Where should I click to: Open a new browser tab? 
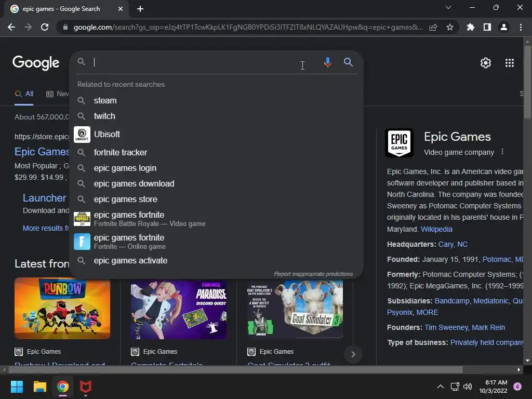[140, 9]
